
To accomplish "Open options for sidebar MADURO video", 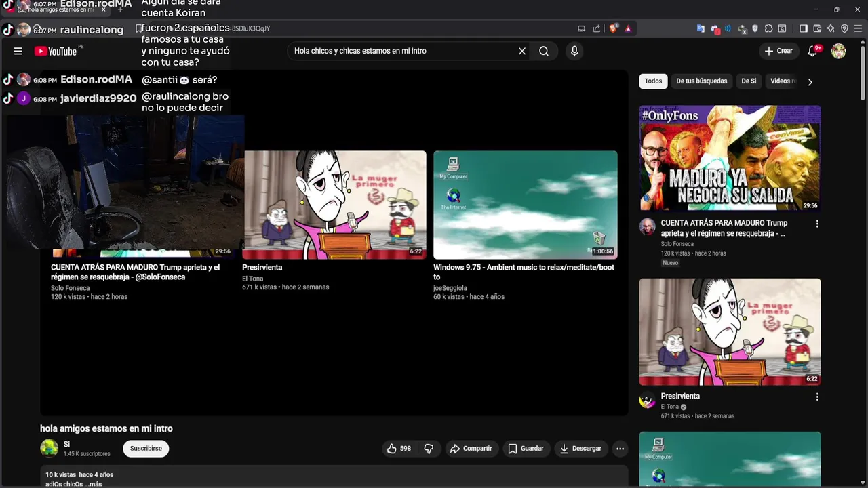I will tap(817, 224).
